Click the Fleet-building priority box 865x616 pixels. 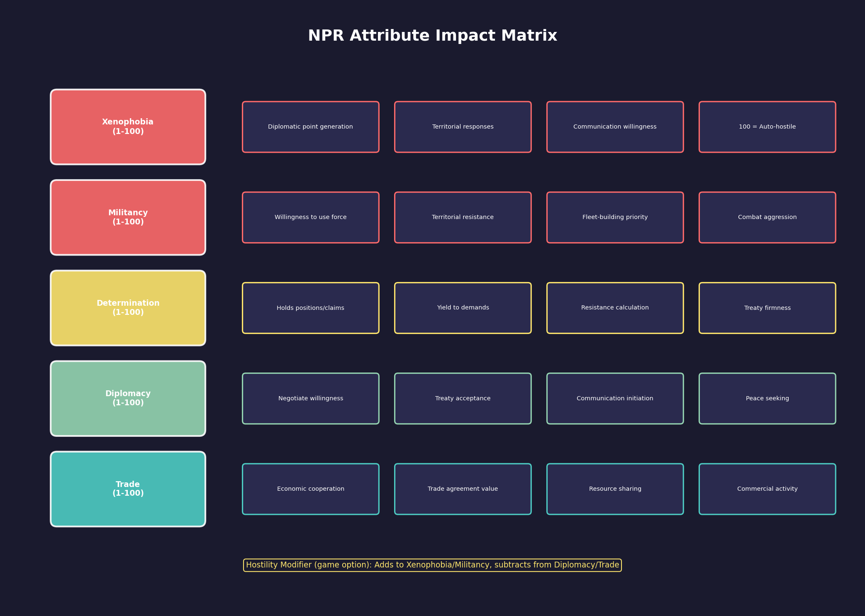click(x=615, y=217)
